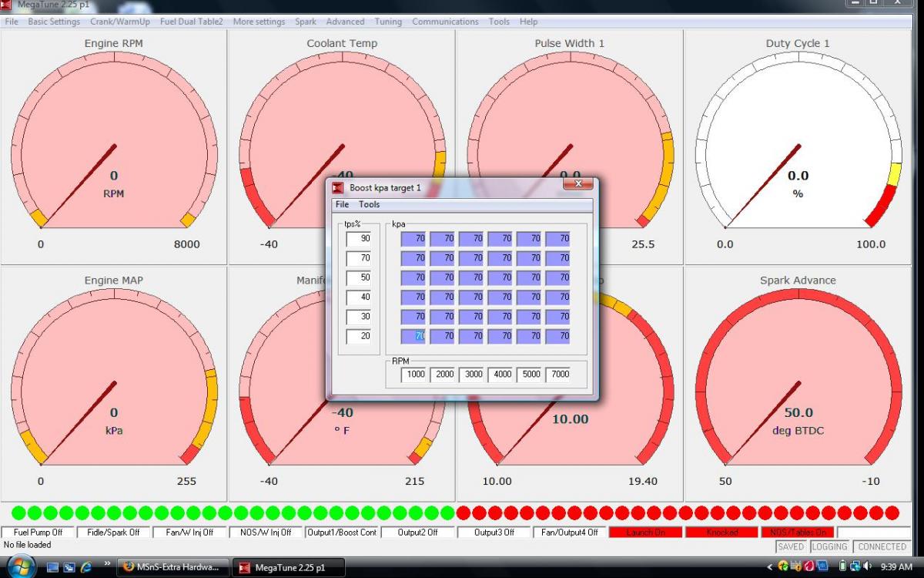This screenshot has width=924, height=578.
Task: Click the tps% field showing 90
Action: 358,239
